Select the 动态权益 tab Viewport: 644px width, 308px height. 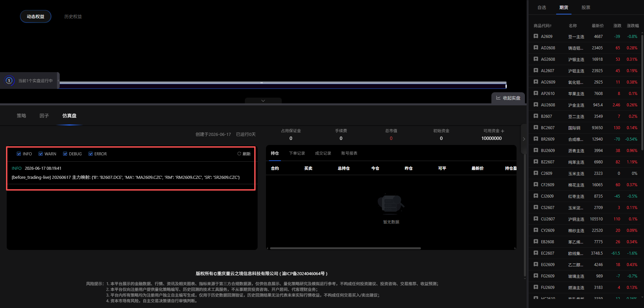pos(36,16)
